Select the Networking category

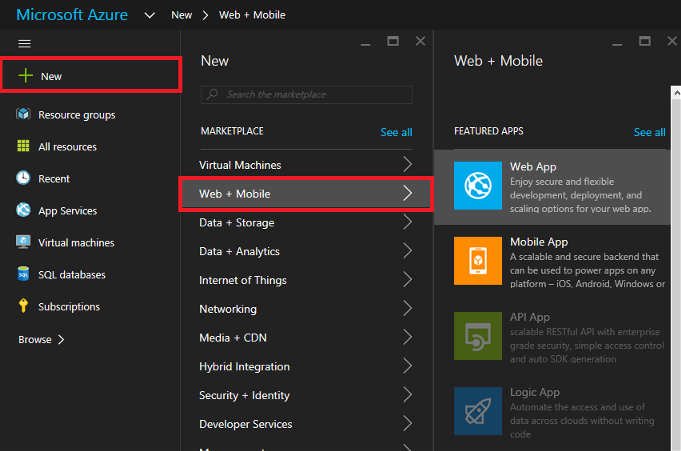(306, 308)
